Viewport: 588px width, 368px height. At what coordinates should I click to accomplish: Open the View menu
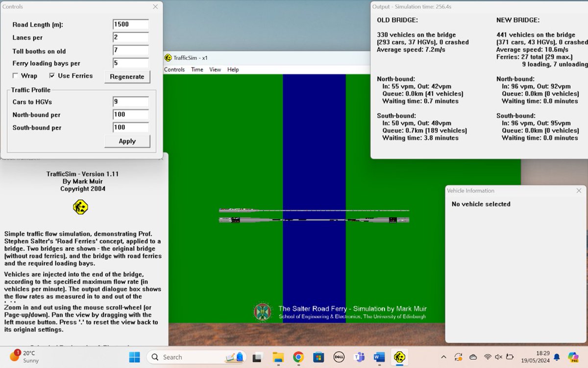pyautogui.click(x=215, y=70)
